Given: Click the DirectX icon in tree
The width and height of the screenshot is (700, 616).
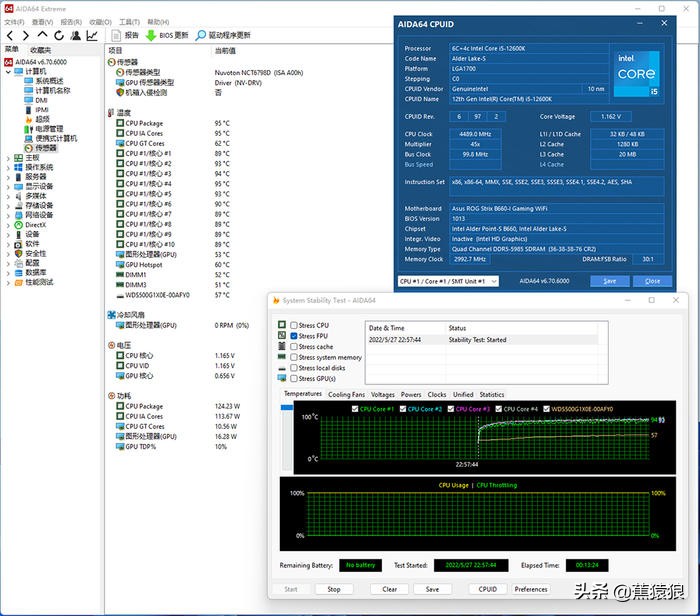Looking at the screenshot, I should 18,225.
